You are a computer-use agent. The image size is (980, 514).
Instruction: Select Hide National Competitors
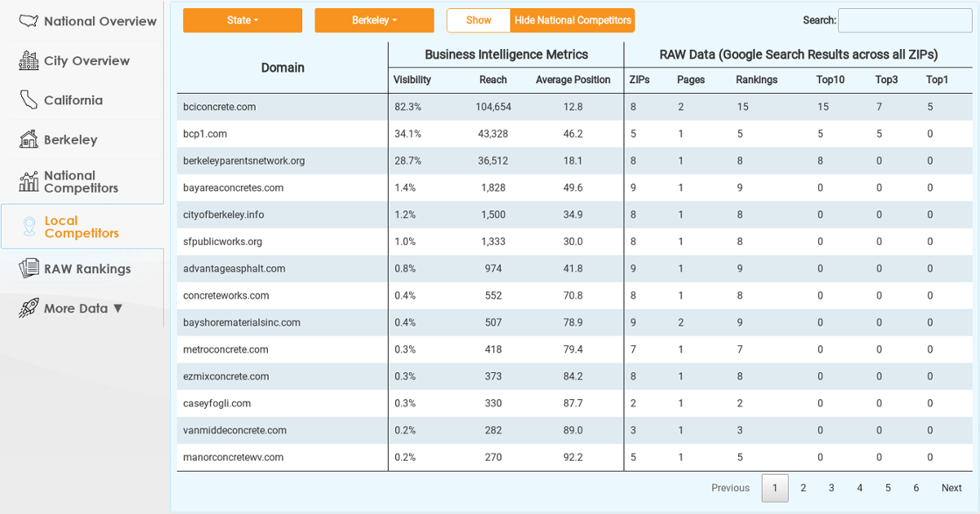click(572, 20)
